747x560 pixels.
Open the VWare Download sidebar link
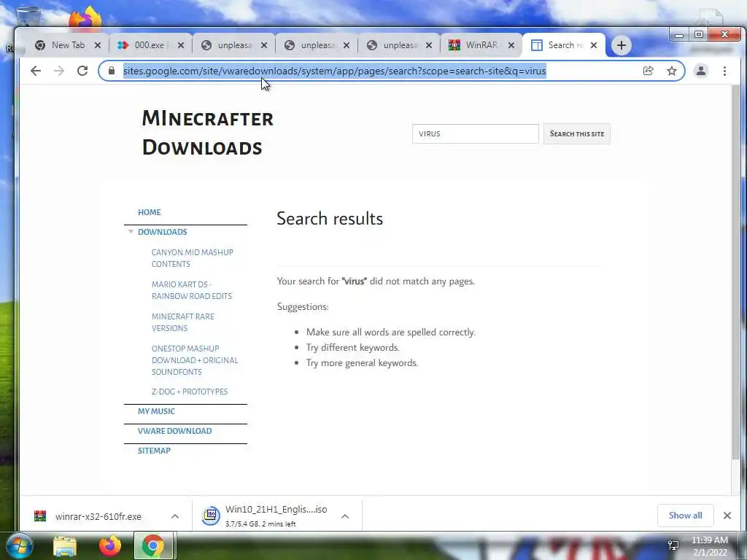coord(175,431)
